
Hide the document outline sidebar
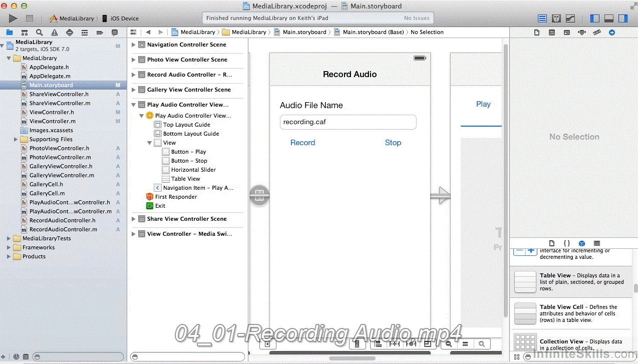click(x=268, y=344)
